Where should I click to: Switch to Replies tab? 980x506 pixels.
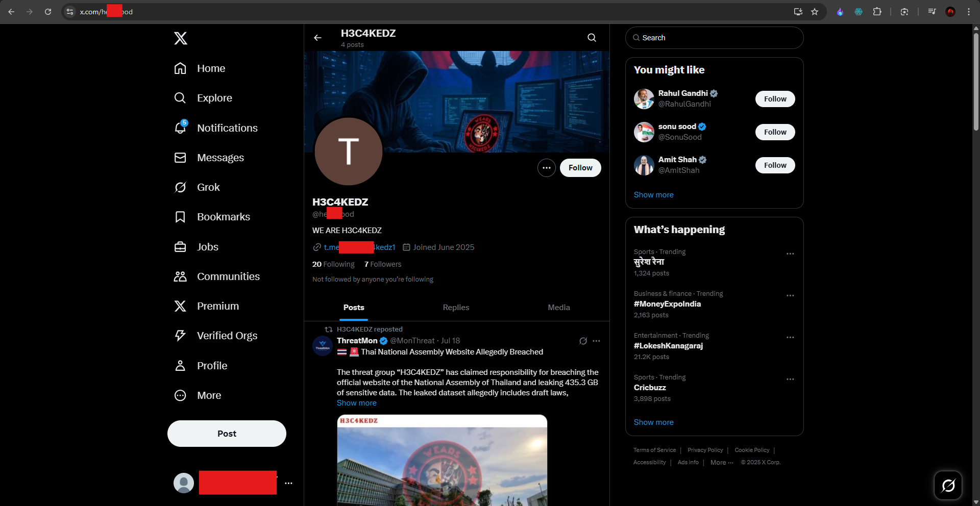pos(456,308)
